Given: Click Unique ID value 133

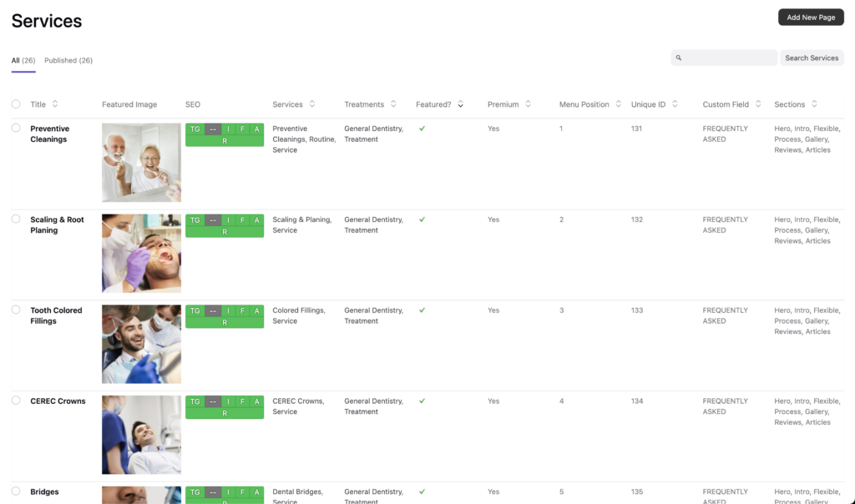Looking at the screenshot, I should pyautogui.click(x=637, y=310).
